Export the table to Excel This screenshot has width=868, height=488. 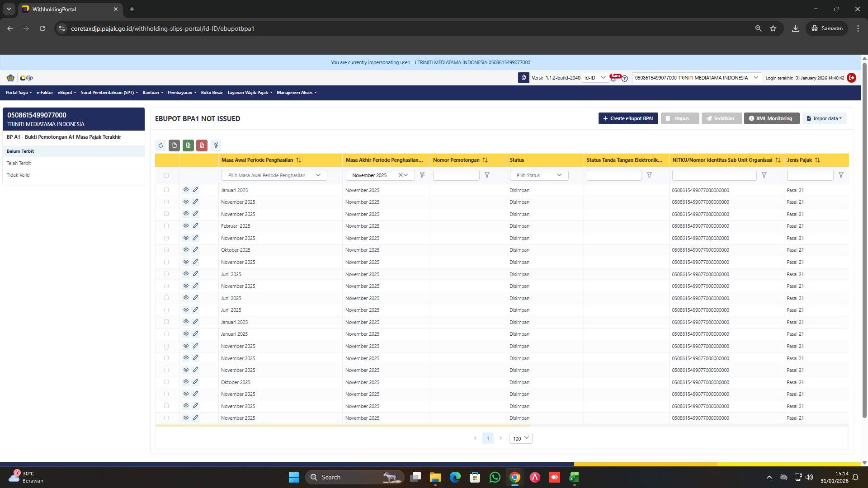188,145
